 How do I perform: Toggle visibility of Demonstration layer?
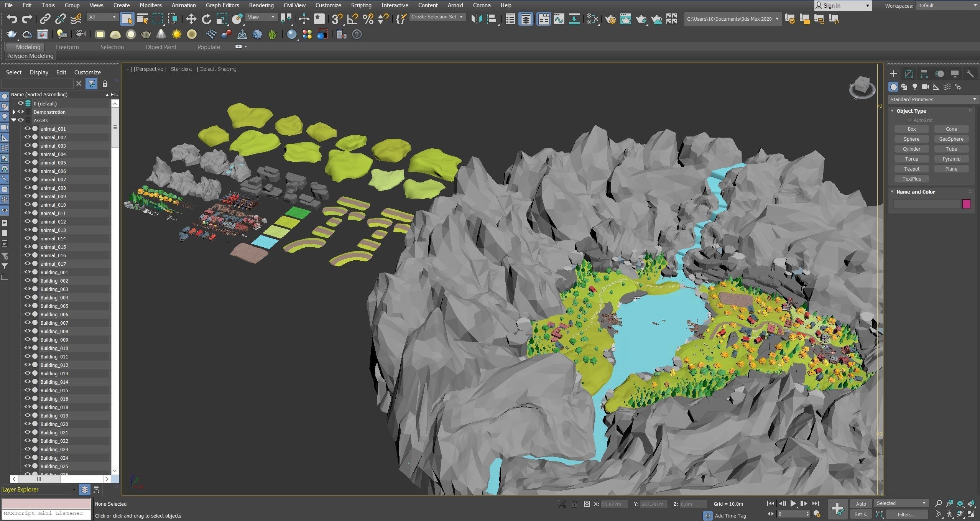click(21, 112)
